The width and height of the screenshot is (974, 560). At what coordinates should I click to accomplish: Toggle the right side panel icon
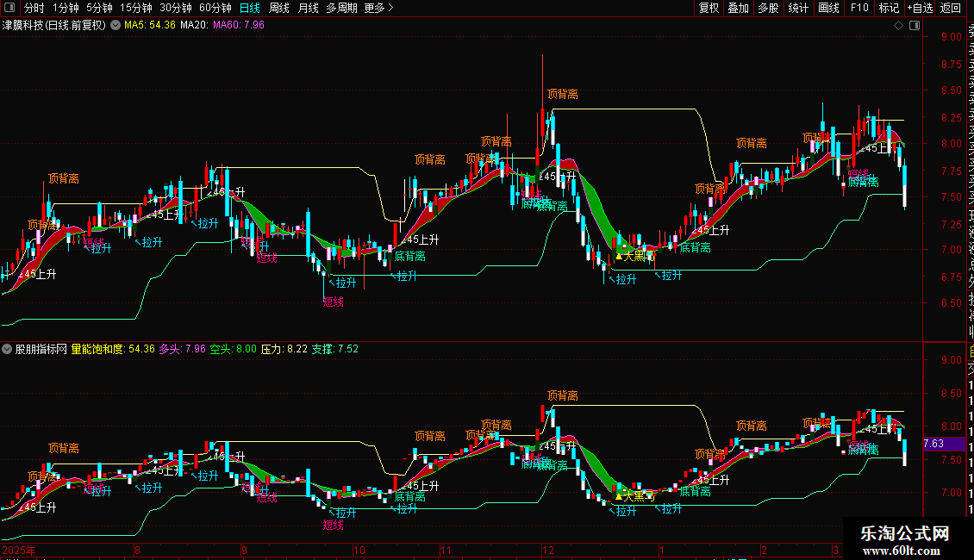915,26
